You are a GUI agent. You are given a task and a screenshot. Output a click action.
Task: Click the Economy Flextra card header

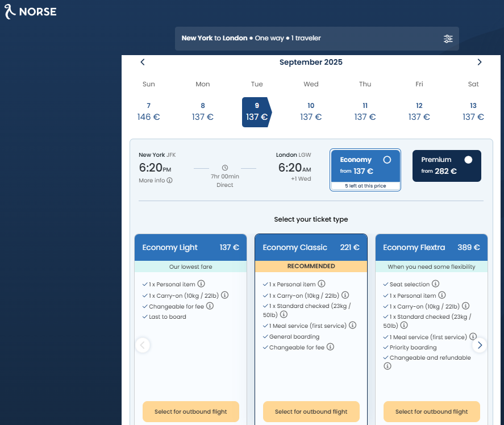coord(431,247)
